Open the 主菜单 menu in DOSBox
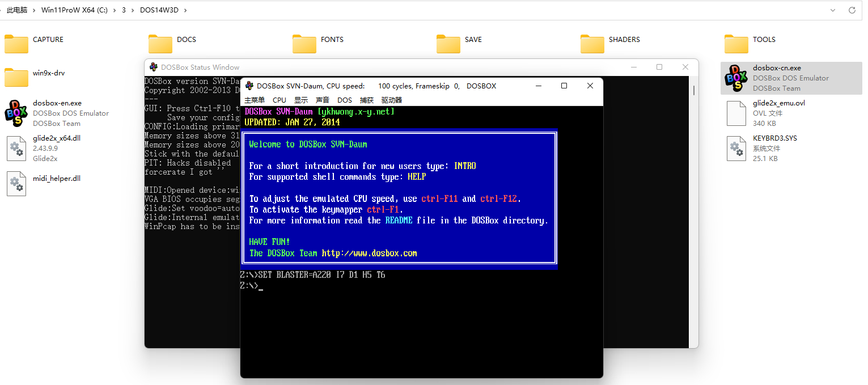868x385 pixels. [x=255, y=100]
